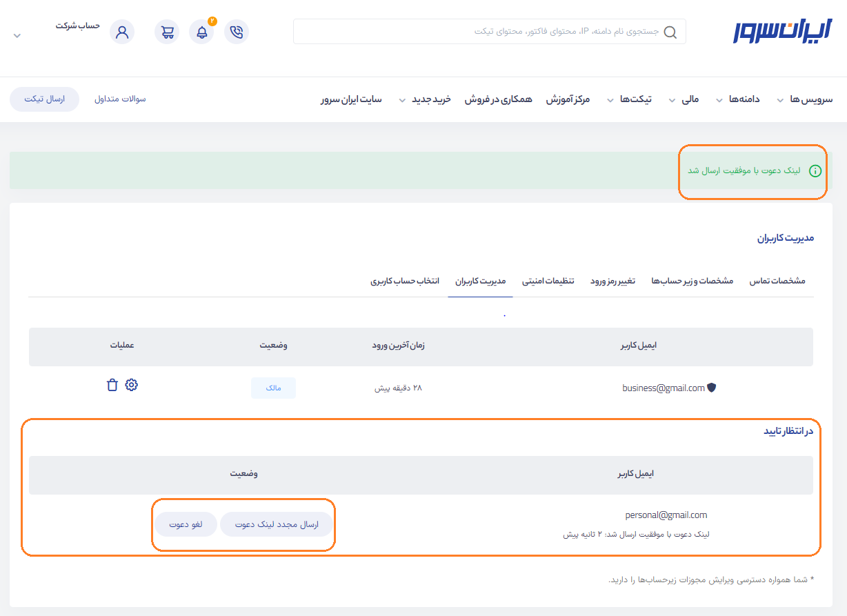Switch to the تنظیمات امنیتی tab
Screen dimensions: 847x616
(x=548, y=281)
